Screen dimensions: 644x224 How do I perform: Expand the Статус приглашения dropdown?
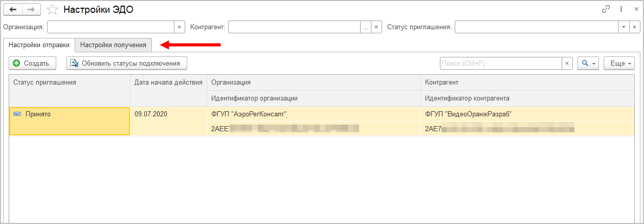point(624,27)
